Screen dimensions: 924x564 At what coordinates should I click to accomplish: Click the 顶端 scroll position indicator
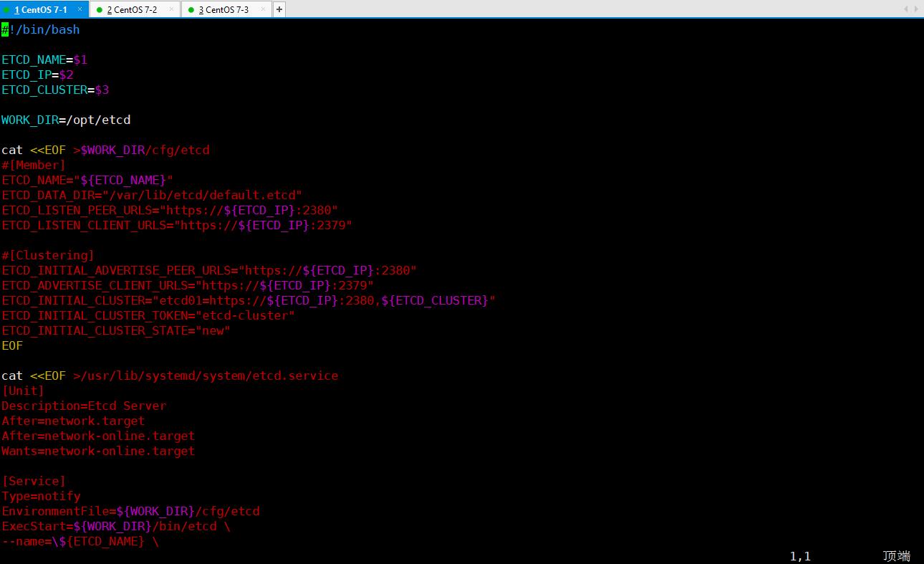[x=897, y=556]
